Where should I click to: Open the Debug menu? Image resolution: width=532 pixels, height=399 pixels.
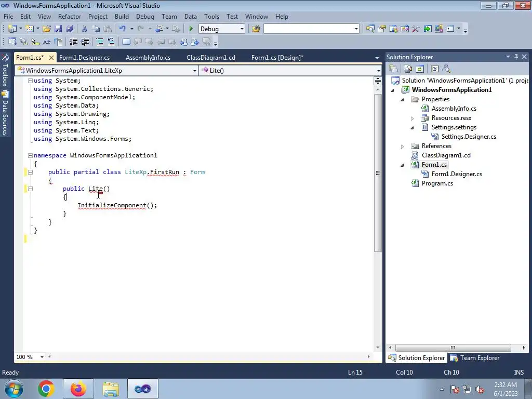coord(145,16)
